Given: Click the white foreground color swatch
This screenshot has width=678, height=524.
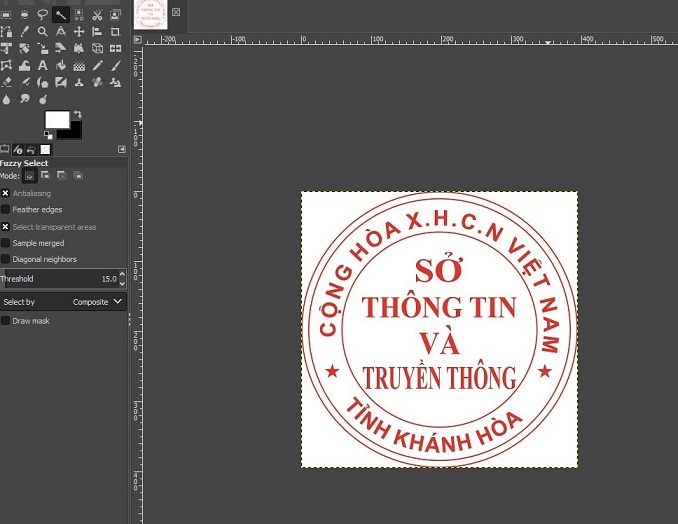Looking at the screenshot, I should click(x=57, y=120).
